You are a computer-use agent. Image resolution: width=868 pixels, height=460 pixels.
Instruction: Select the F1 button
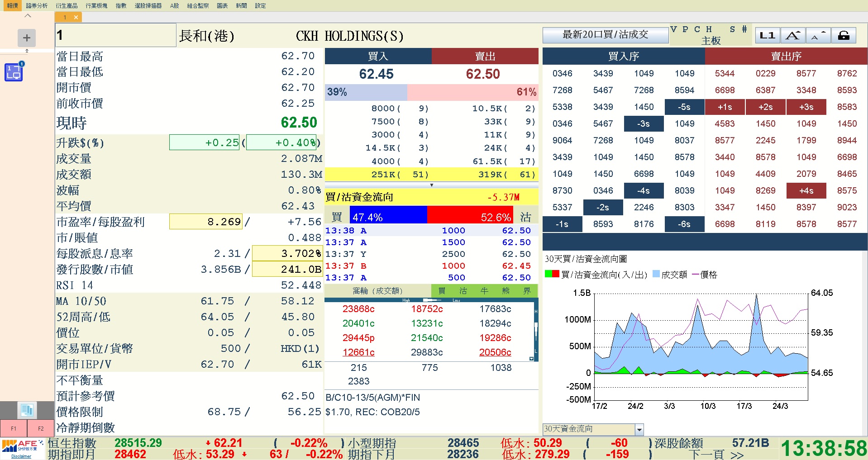(x=14, y=428)
